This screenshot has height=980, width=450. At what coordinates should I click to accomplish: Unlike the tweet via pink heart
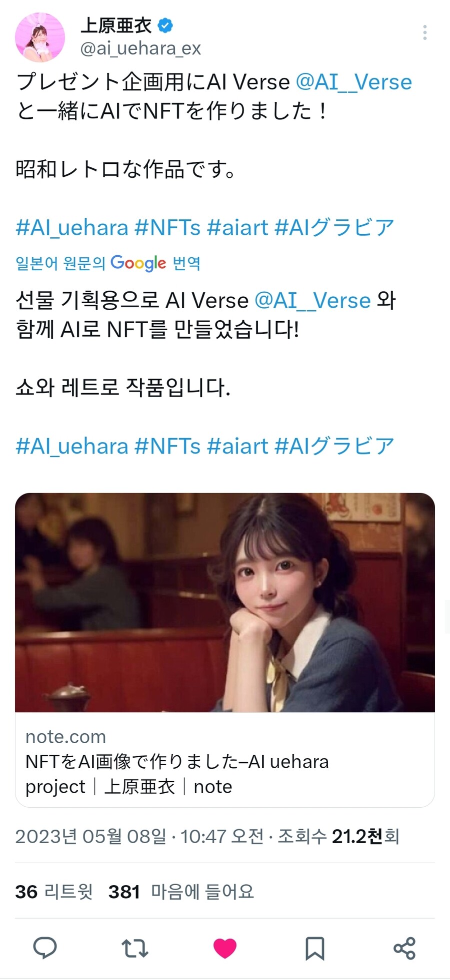[225, 948]
